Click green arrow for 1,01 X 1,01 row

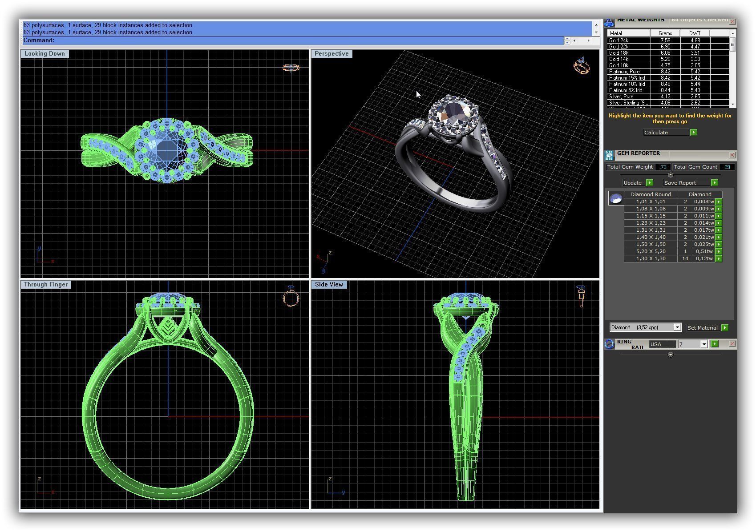(719, 202)
